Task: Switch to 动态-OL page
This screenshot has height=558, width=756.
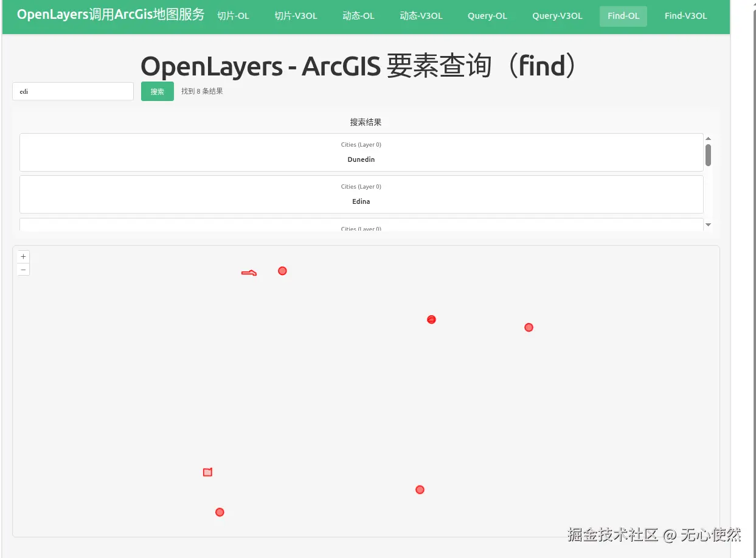Action: [358, 16]
